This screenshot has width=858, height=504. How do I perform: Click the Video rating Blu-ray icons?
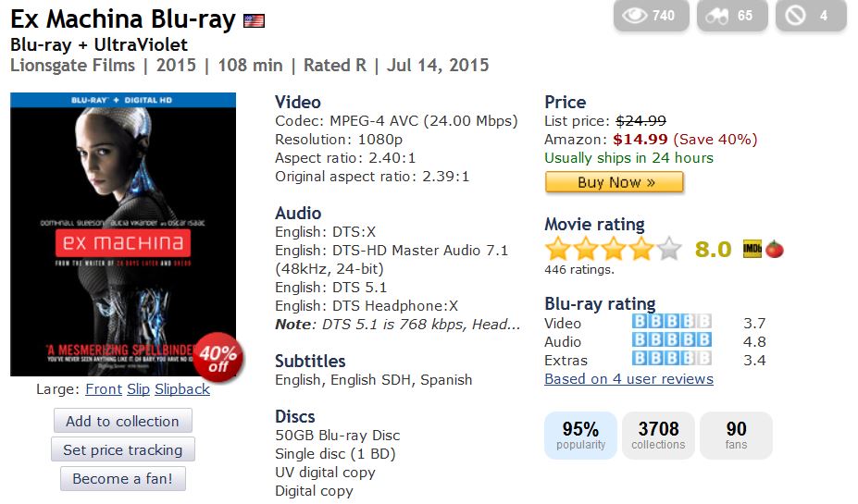click(672, 323)
